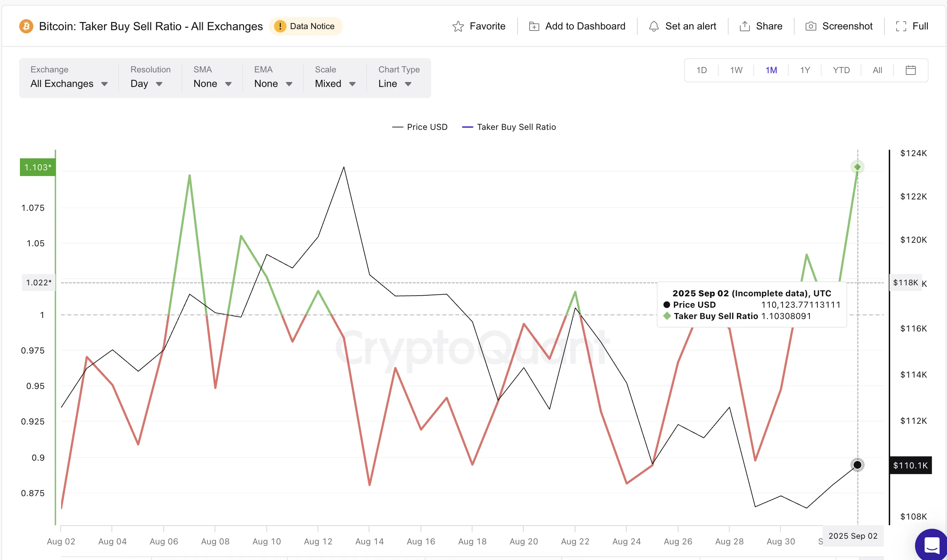The image size is (947, 560).
Task: Click the green diamond Sep 02 data point
Action: pyautogui.click(x=857, y=167)
